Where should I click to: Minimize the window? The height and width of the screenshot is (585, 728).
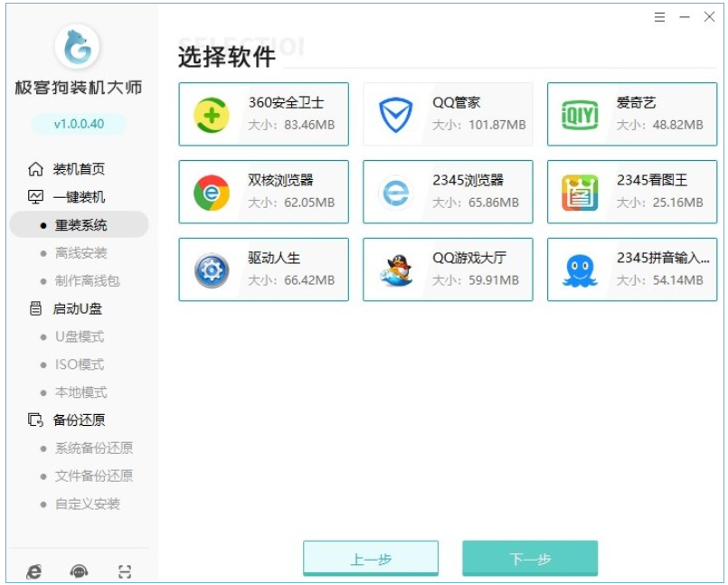point(685,18)
